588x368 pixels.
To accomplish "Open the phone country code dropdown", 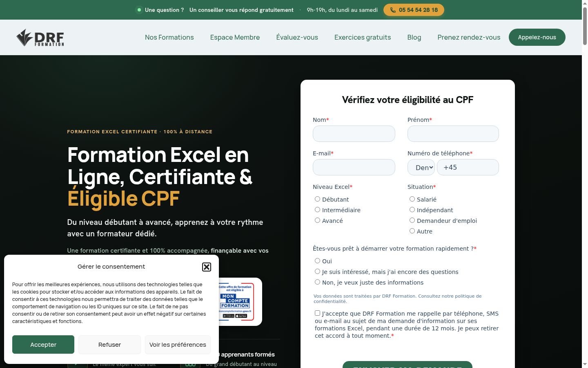I will point(421,167).
